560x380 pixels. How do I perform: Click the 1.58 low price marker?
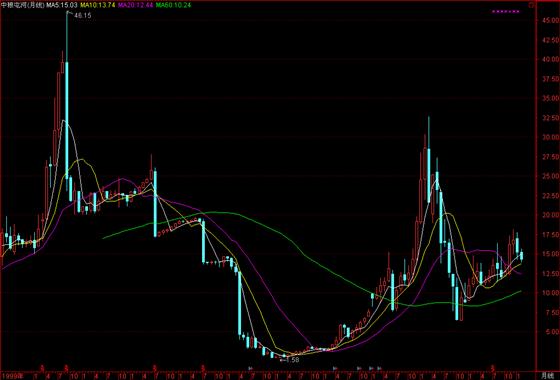tap(292, 360)
